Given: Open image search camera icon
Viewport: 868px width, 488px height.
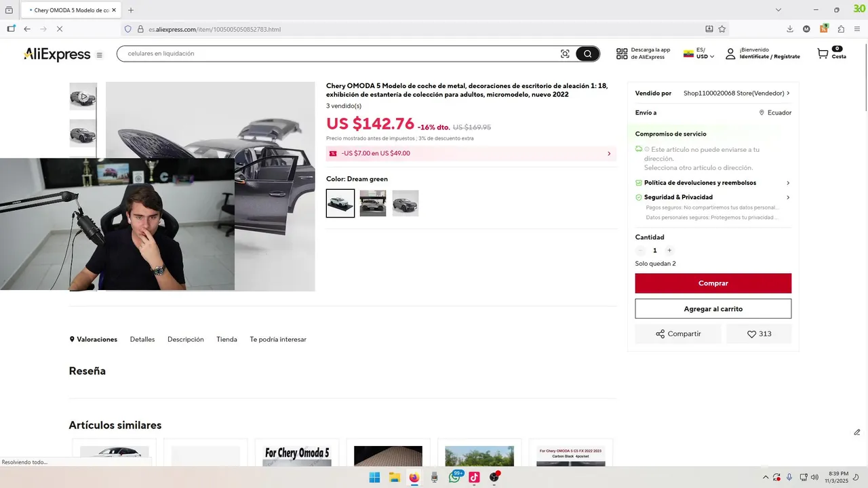Looking at the screenshot, I should point(565,54).
